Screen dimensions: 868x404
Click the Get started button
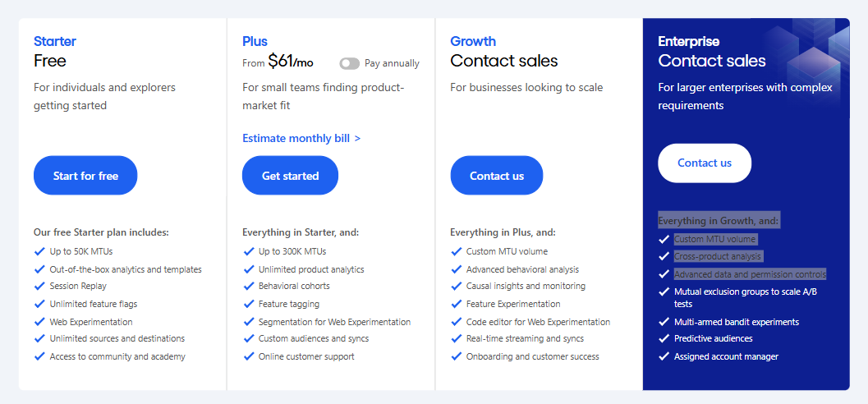(x=290, y=176)
